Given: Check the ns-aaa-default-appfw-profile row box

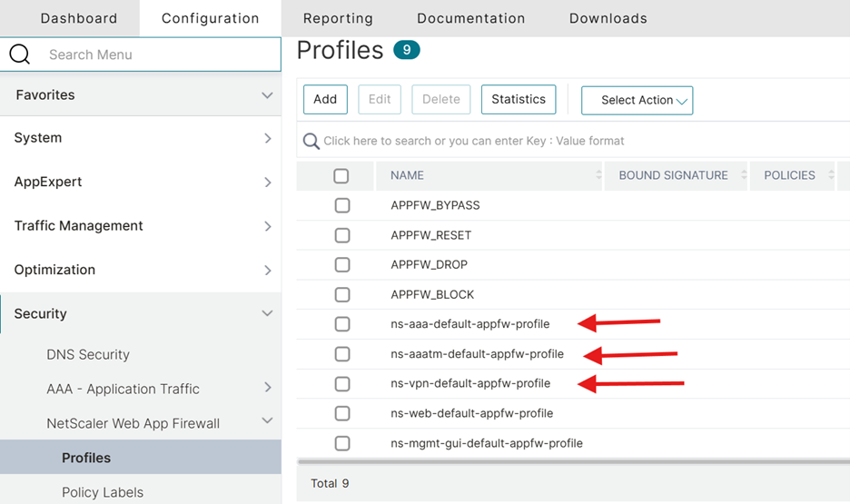Looking at the screenshot, I should pyautogui.click(x=341, y=324).
